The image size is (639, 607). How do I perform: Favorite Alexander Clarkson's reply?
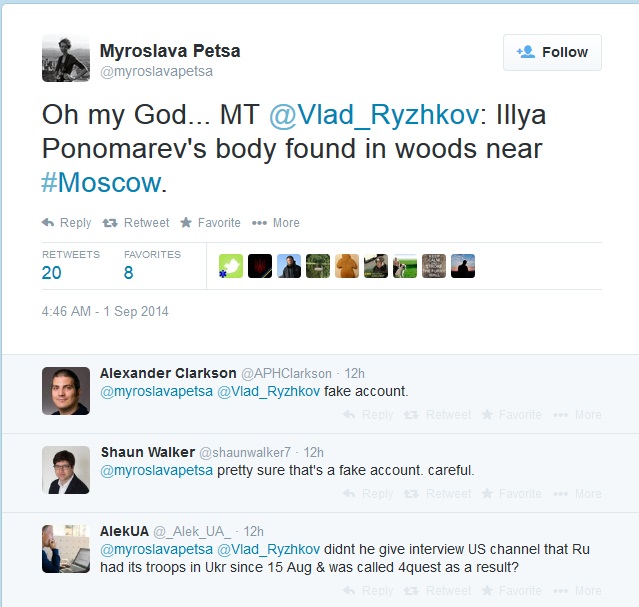coord(512,415)
